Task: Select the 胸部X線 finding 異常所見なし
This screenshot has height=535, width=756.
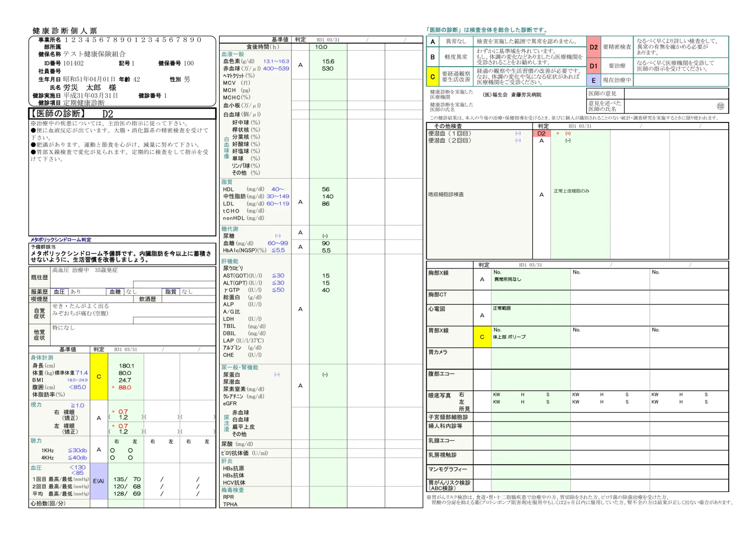Action: tap(507, 280)
